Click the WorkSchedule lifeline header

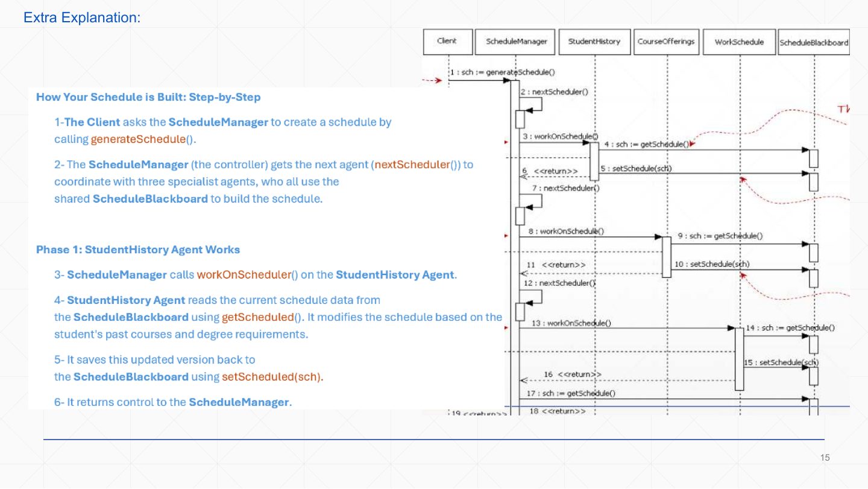click(739, 42)
